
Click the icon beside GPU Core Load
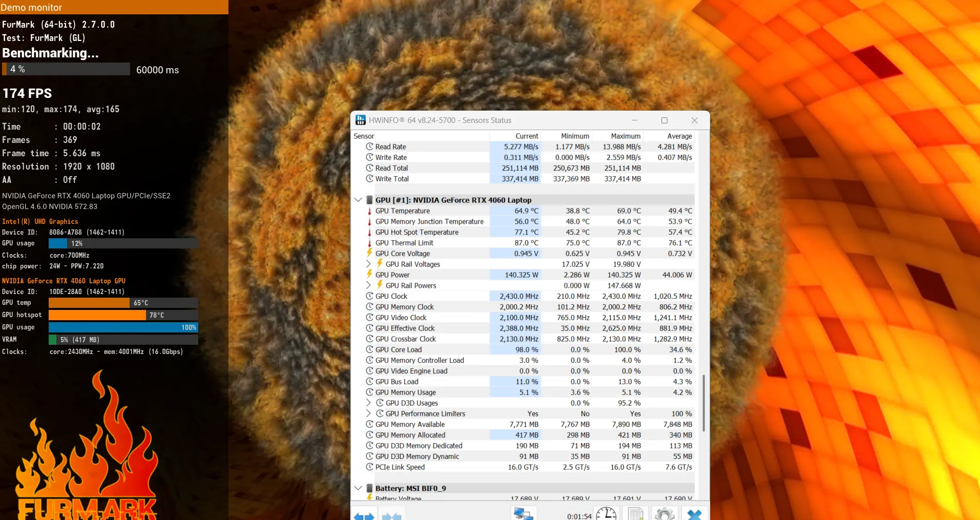(369, 349)
